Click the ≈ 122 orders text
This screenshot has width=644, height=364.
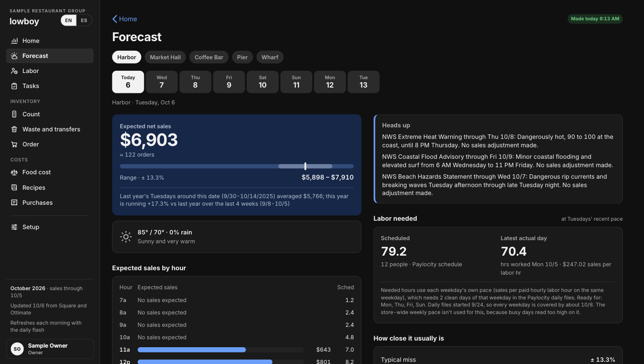pos(137,155)
